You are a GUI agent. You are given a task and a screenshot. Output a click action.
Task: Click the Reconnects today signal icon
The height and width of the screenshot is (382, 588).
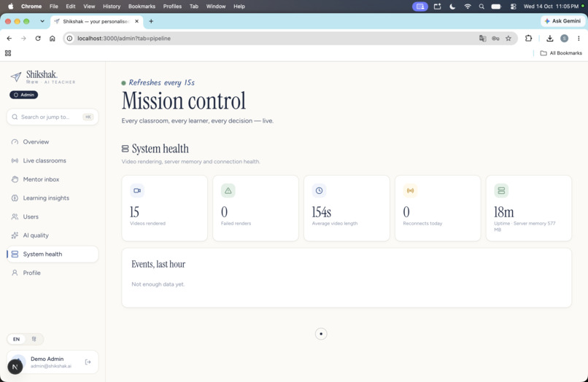click(410, 190)
